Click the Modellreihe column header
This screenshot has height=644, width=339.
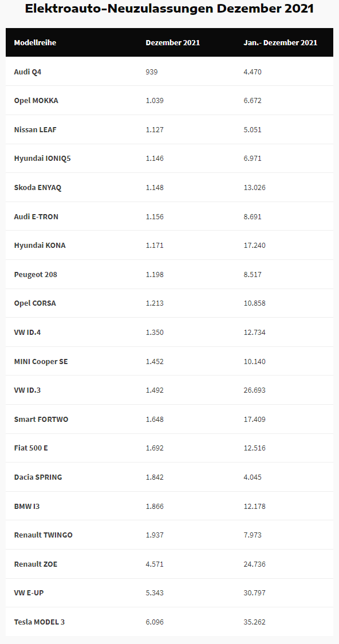pyautogui.click(x=35, y=43)
